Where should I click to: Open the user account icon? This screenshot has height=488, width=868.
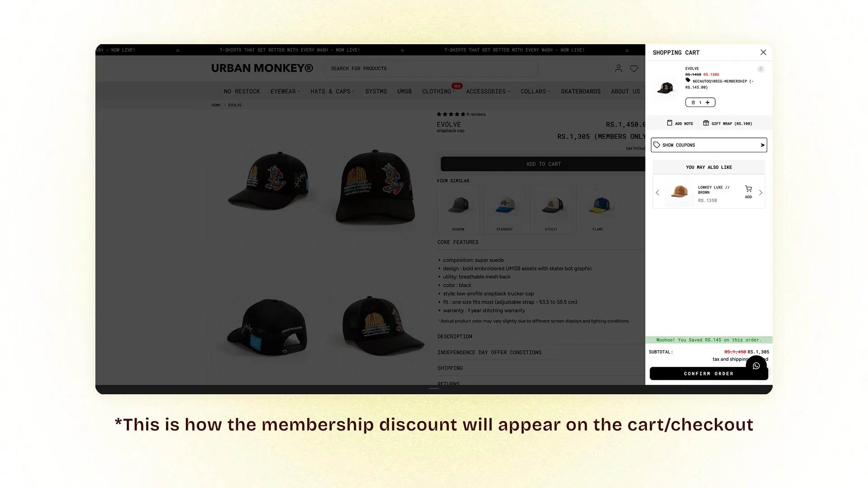click(x=618, y=69)
